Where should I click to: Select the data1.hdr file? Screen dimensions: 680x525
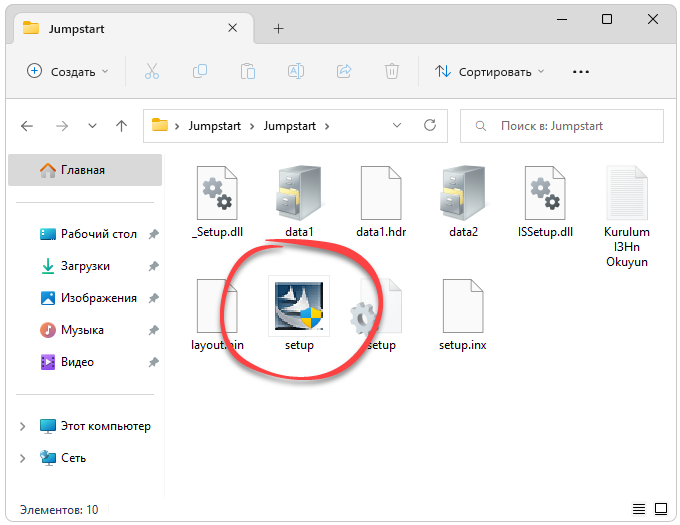click(x=381, y=202)
